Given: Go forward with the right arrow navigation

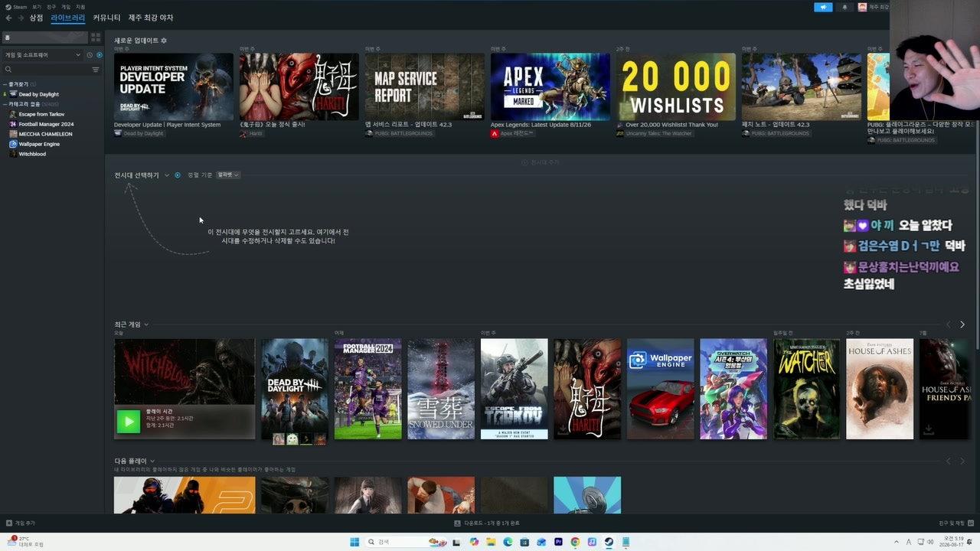Looking at the screenshot, I should click(20, 18).
